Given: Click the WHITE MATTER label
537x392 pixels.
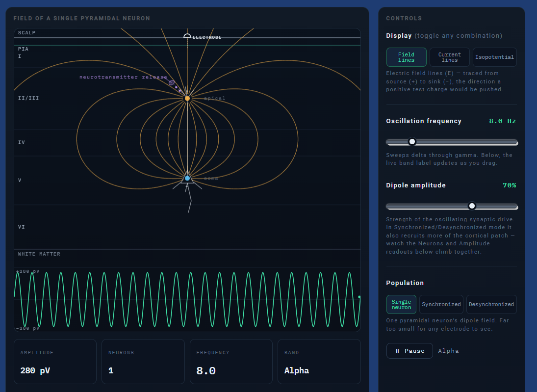Looking at the screenshot, I should (x=39, y=254).
